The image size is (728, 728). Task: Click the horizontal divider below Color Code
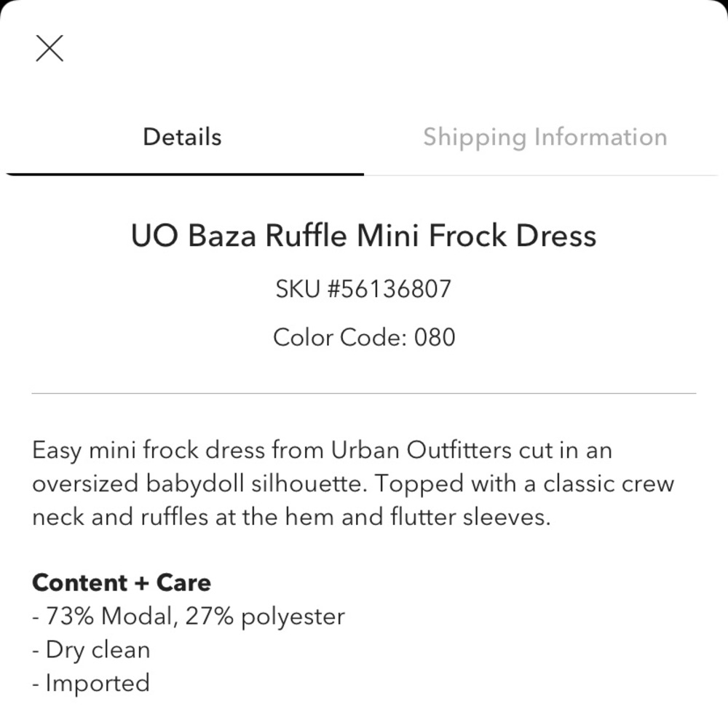click(x=364, y=392)
